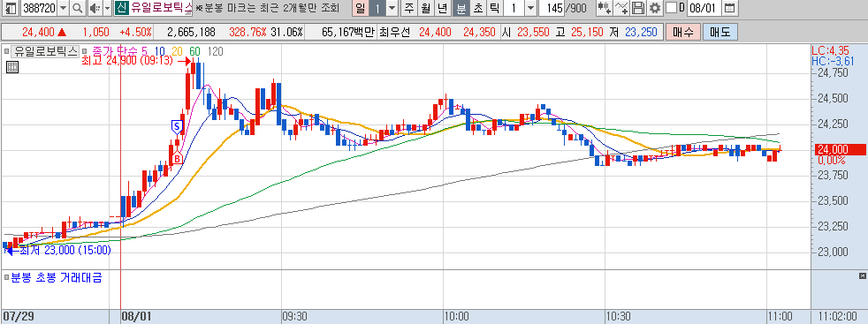Click the data grid icon below stock name

(x=11, y=67)
